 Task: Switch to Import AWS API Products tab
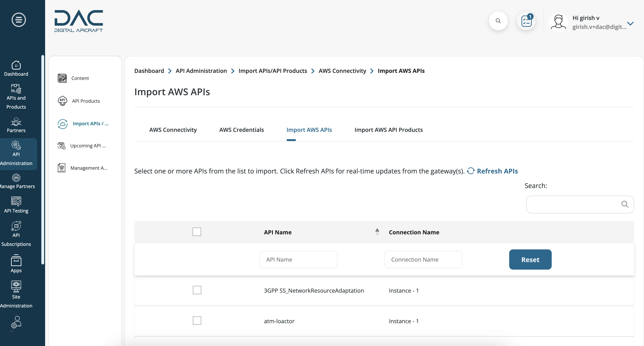pos(388,130)
